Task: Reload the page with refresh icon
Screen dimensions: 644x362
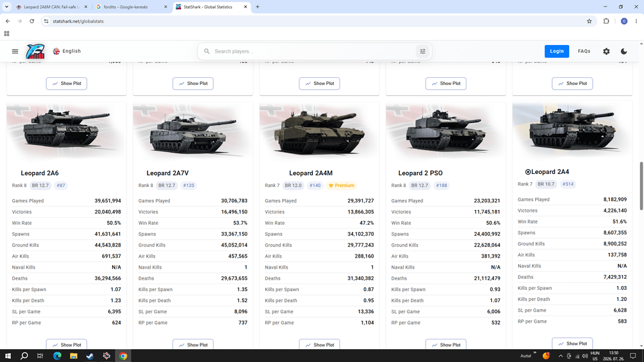Action: [x=32, y=21]
